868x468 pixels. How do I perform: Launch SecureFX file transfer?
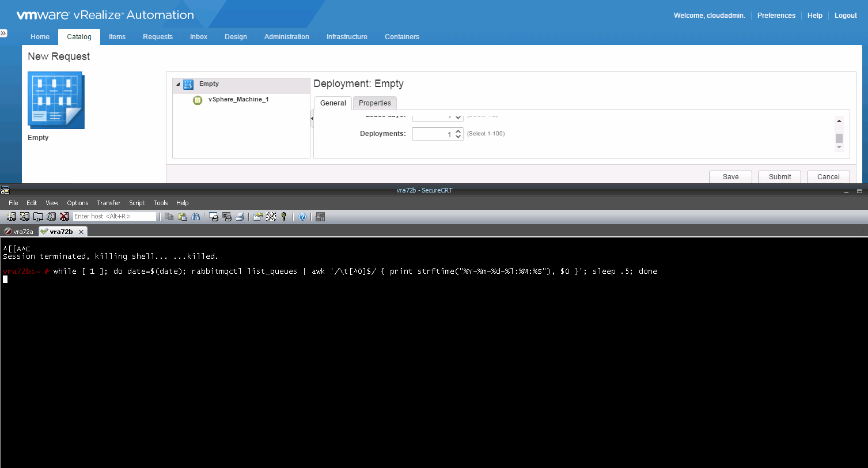click(x=320, y=216)
